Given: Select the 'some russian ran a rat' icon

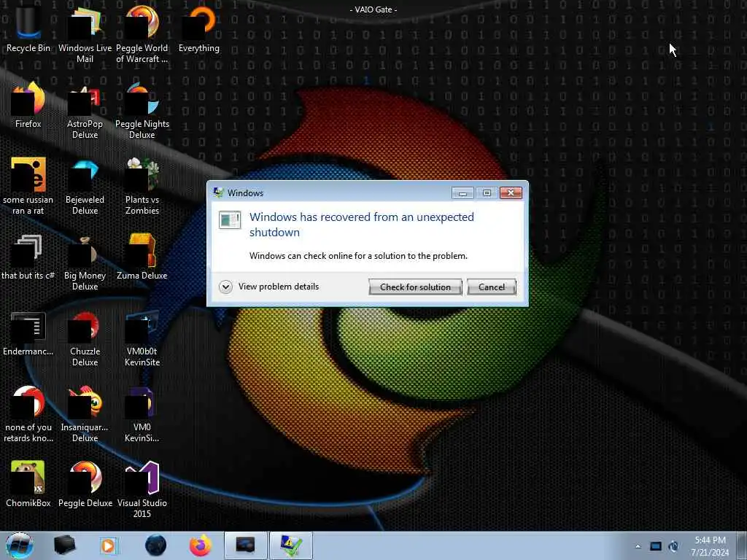Looking at the screenshot, I should [x=28, y=186].
